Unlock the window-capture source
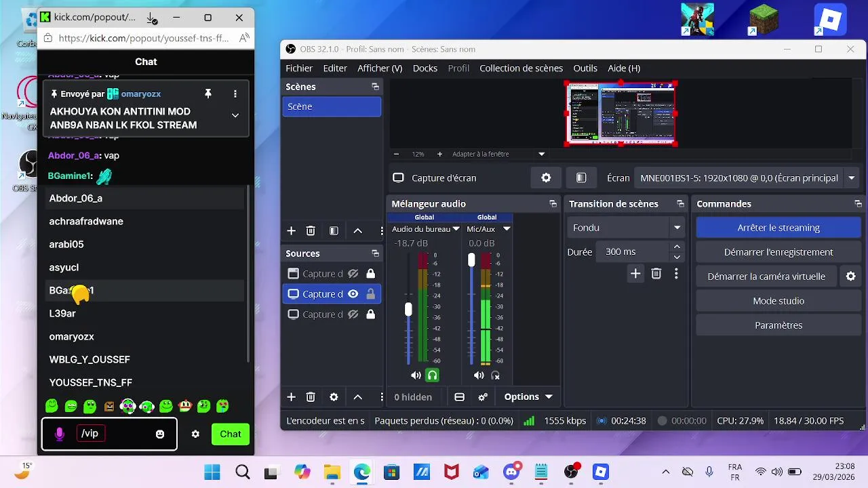868x488 pixels. coord(370,274)
